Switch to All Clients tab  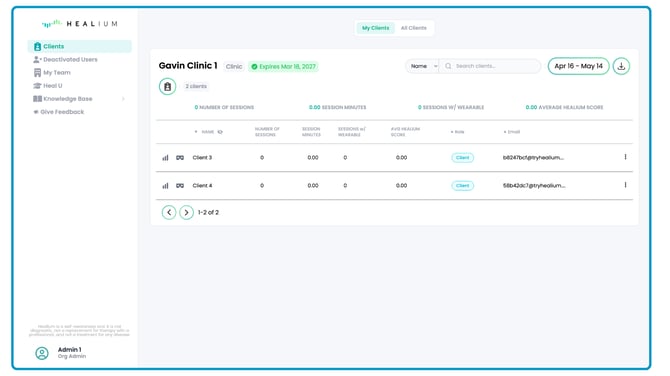[413, 28]
